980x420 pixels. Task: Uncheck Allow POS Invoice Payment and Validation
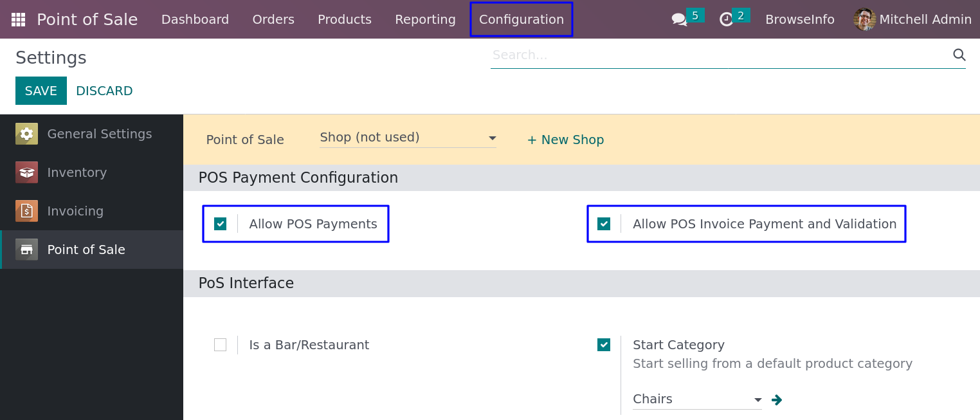[603, 224]
